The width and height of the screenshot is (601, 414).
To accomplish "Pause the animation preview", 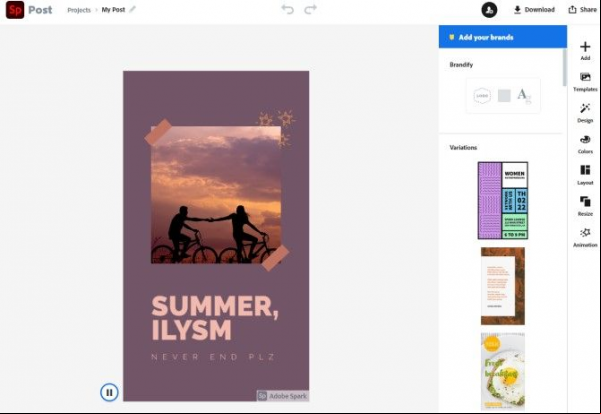I will (109, 393).
